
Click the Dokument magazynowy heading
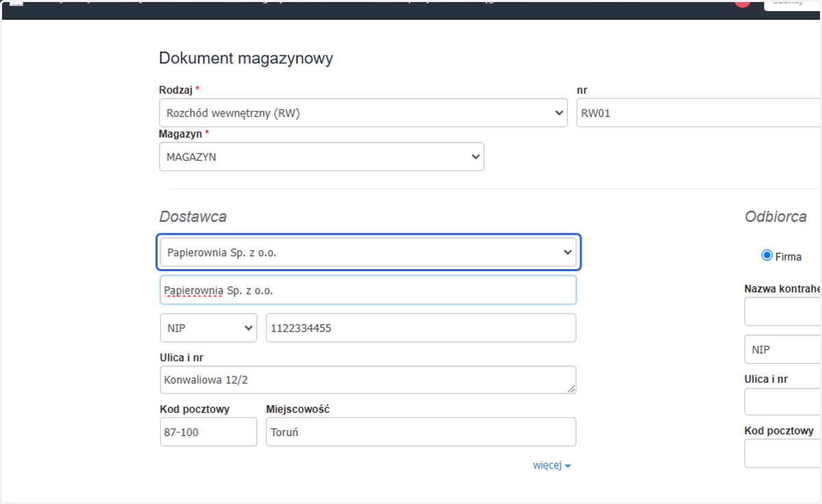coord(246,58)
